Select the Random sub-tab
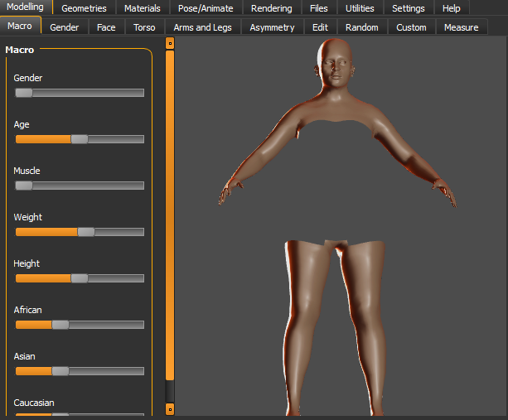 click(361, 27)
